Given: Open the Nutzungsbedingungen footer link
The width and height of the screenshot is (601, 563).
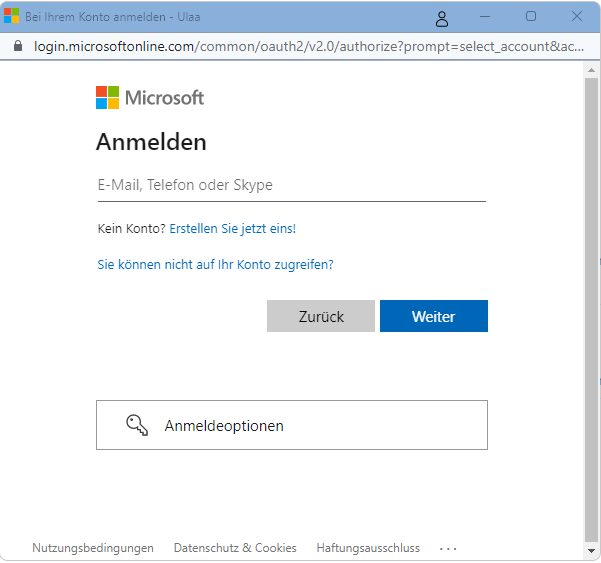Looking at the screenshot, I should click(93, 548).
